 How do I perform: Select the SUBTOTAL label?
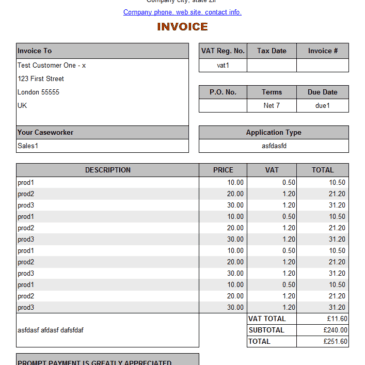click(266, 330)
